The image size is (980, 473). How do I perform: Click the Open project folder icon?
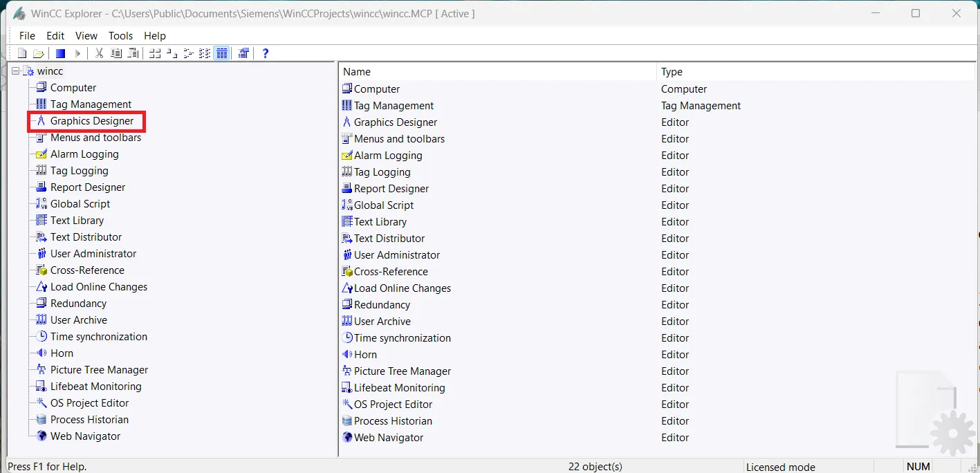point(39,53)
